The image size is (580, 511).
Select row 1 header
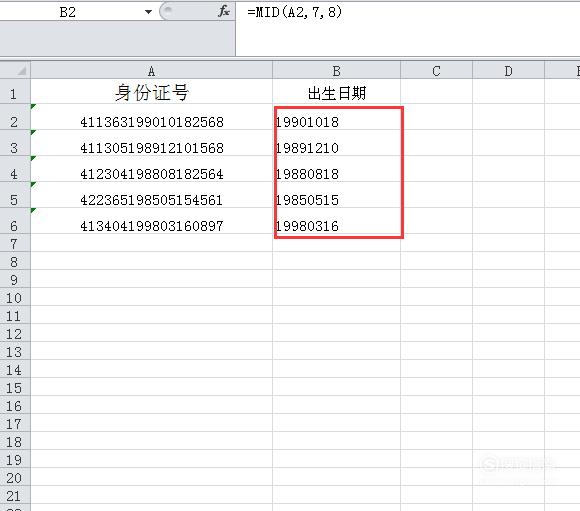tap(15, 91)
